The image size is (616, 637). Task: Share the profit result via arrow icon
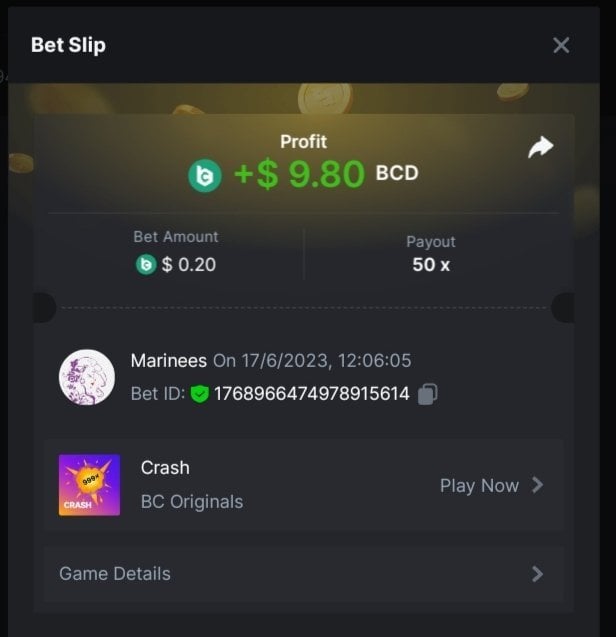[x=540, y=147]
